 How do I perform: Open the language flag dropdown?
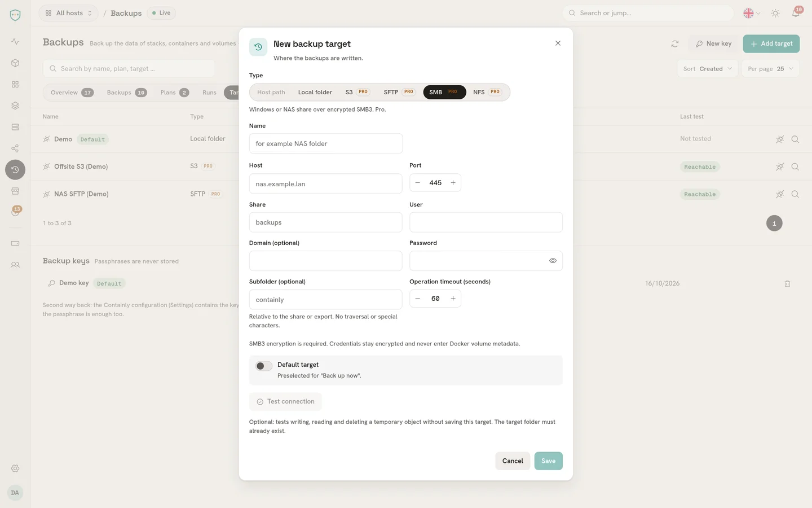pyautogui.click(x=752, y=13)
